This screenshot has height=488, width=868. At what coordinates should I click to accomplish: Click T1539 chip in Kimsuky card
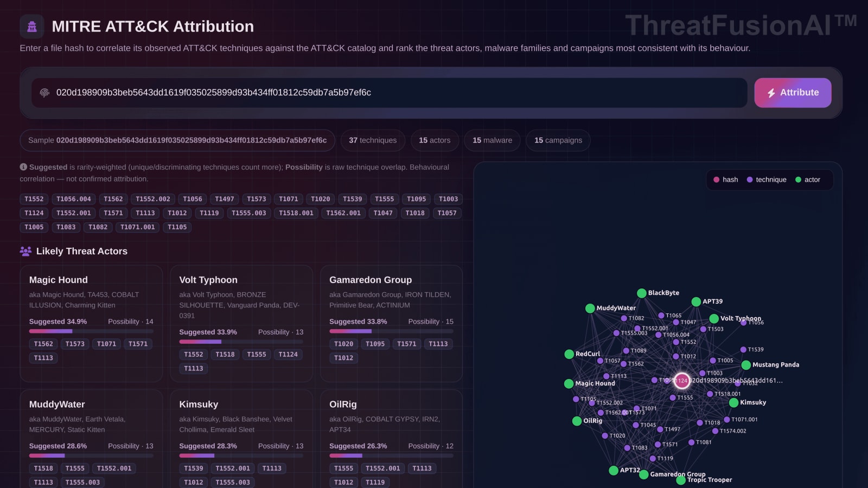pyautogui.click(x=194, y=468)
